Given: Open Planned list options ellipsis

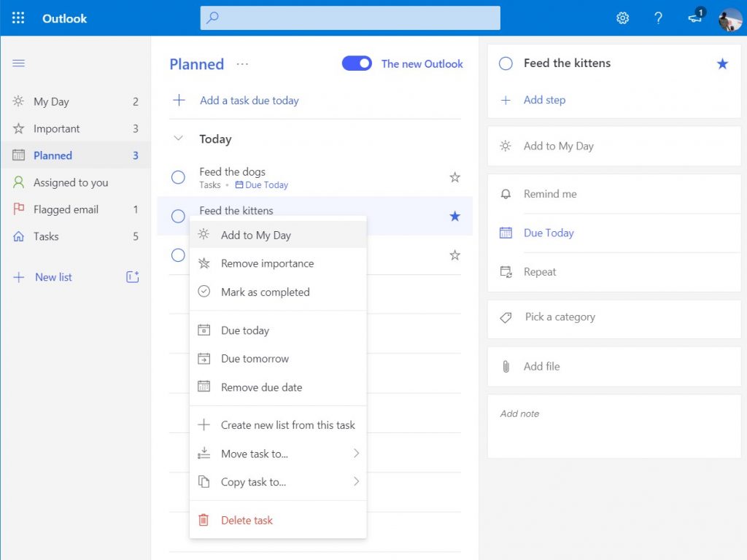Looking at the screenshot, I should 242,64.
